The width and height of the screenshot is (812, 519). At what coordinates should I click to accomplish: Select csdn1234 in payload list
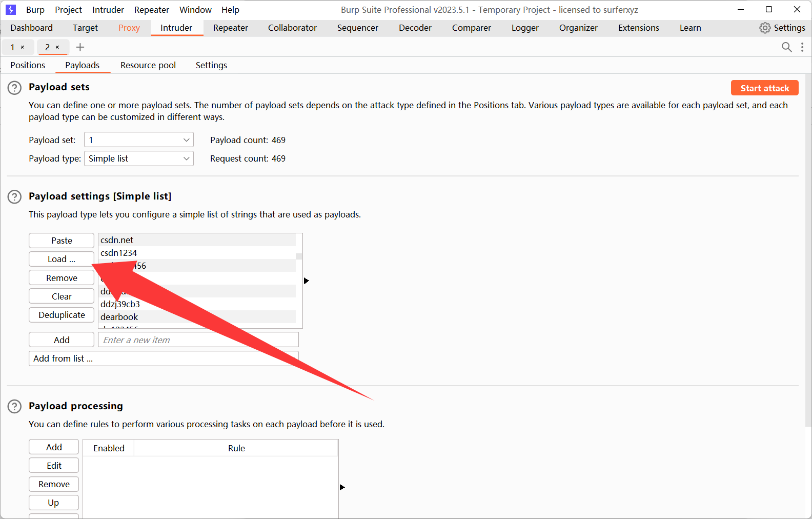click(197, 253)
